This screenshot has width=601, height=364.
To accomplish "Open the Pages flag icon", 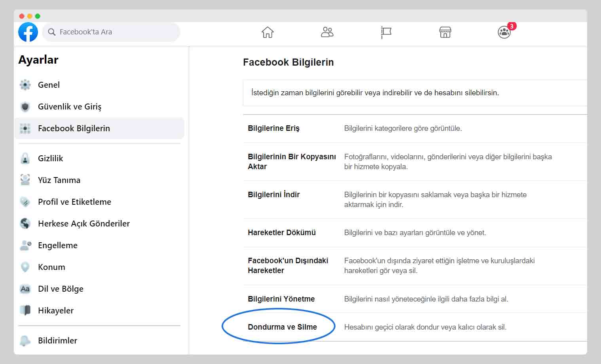I will coord(386,32).
